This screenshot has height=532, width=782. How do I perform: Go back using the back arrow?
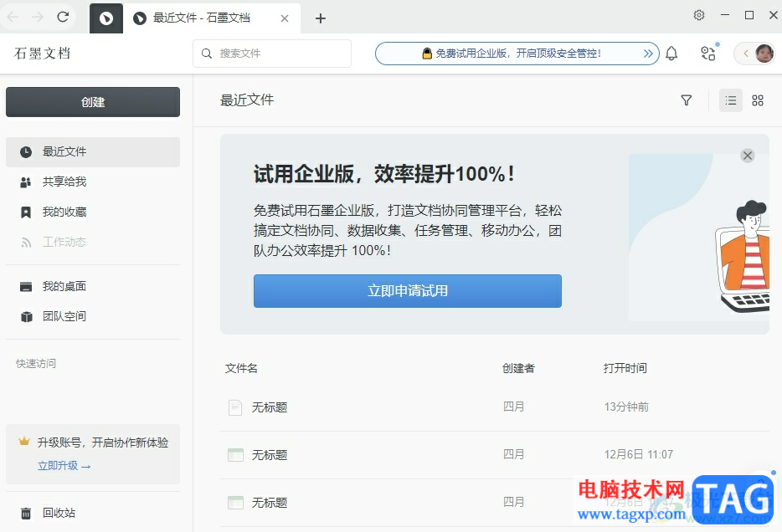pyautogui.click(x=13, y=17)
